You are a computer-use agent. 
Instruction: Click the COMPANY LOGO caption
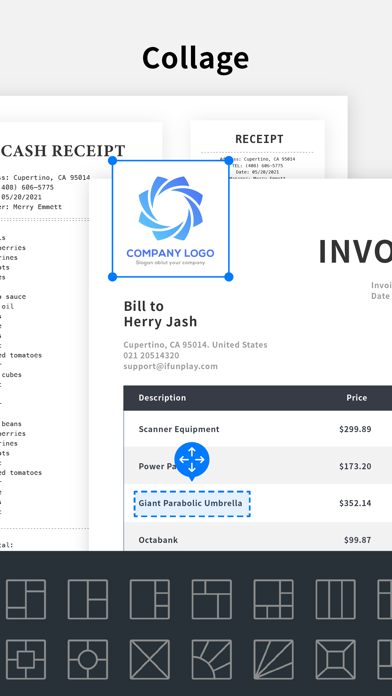[170, 253]
